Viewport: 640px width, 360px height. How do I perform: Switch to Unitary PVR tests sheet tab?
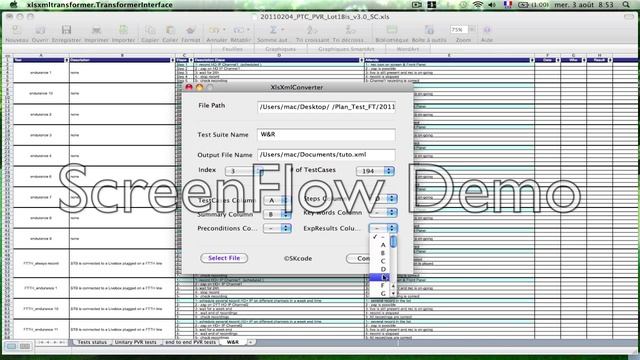pyautogui.click(x=136, y=342)
